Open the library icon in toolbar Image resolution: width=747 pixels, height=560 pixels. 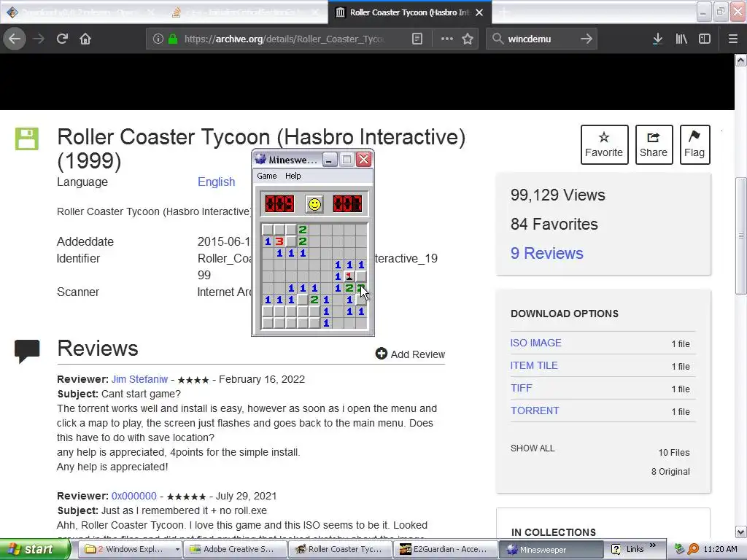pyautogui.click(x=681, y=39)
